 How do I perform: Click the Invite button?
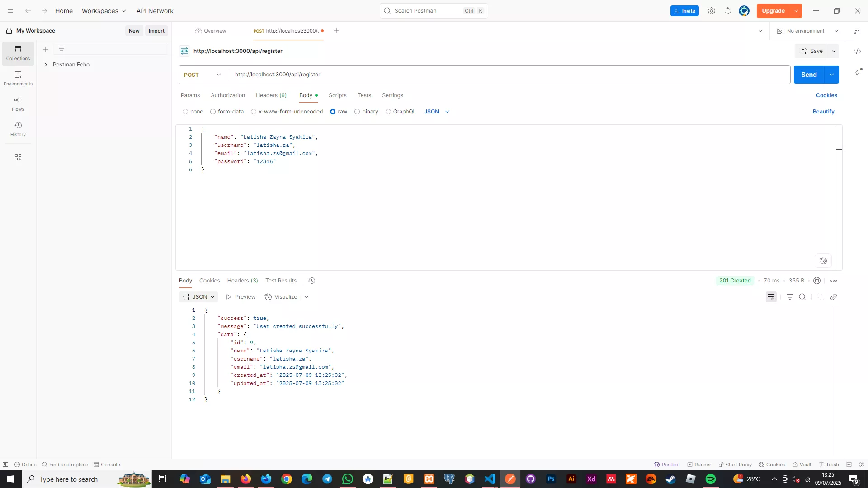(x=684, y=11)
